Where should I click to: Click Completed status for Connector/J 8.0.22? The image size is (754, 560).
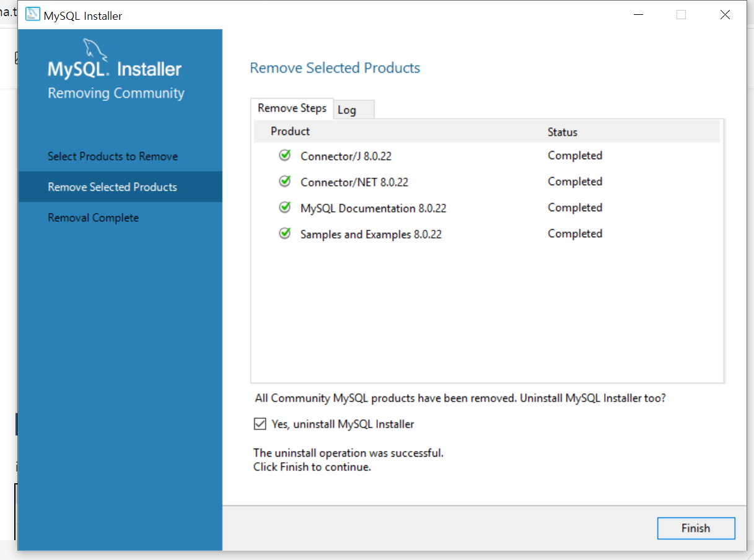tap(575, 155)
